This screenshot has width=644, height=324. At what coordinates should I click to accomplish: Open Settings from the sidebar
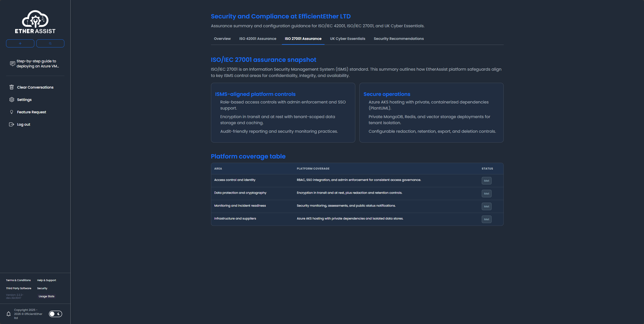(24, 100)
